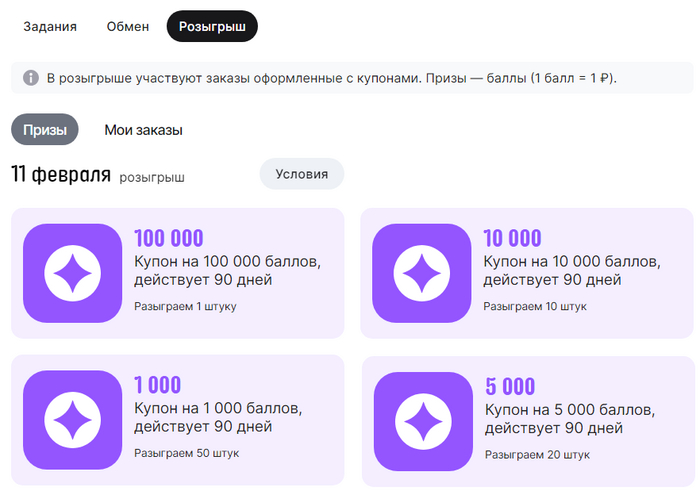Click the purple 5 000 prize heading
700x491 pixels.
(509, 386)
